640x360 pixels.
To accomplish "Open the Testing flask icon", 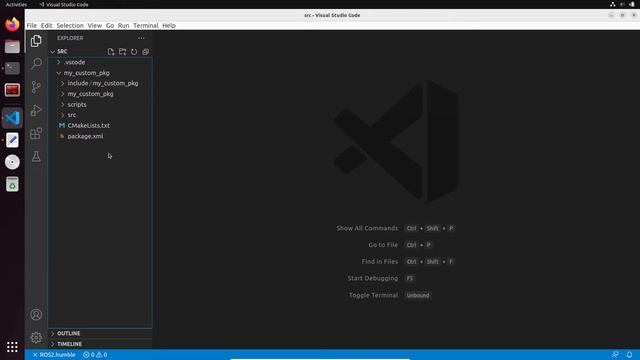I will pos(36,156).
